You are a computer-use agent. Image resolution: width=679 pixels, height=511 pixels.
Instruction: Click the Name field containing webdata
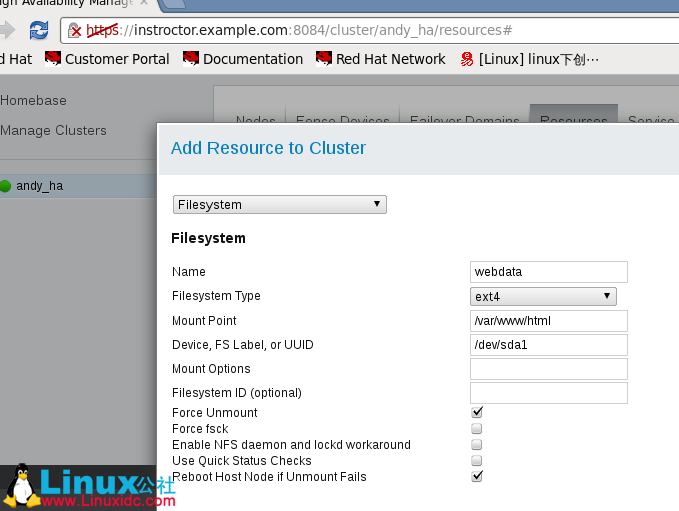548,272
